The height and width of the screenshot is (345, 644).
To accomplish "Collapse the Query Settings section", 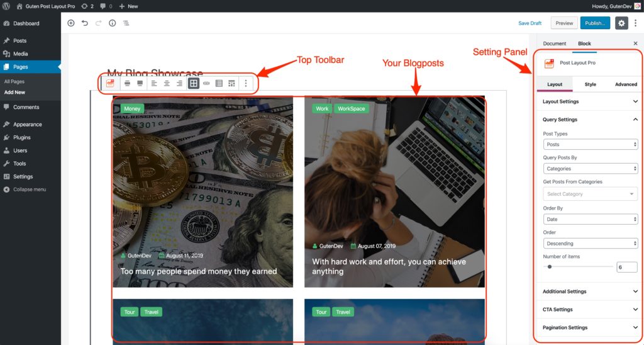I will tap(590, 120).
